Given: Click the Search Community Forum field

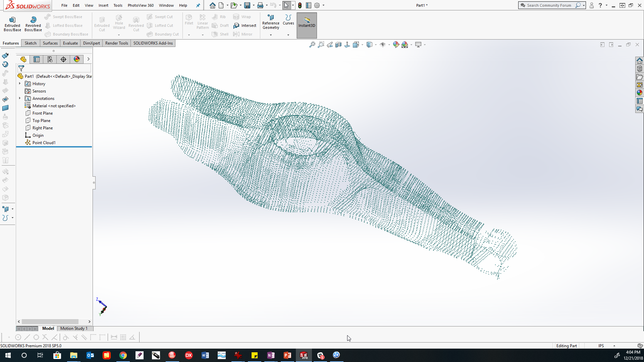Looking at the screenshot, I should coord(549,5).
